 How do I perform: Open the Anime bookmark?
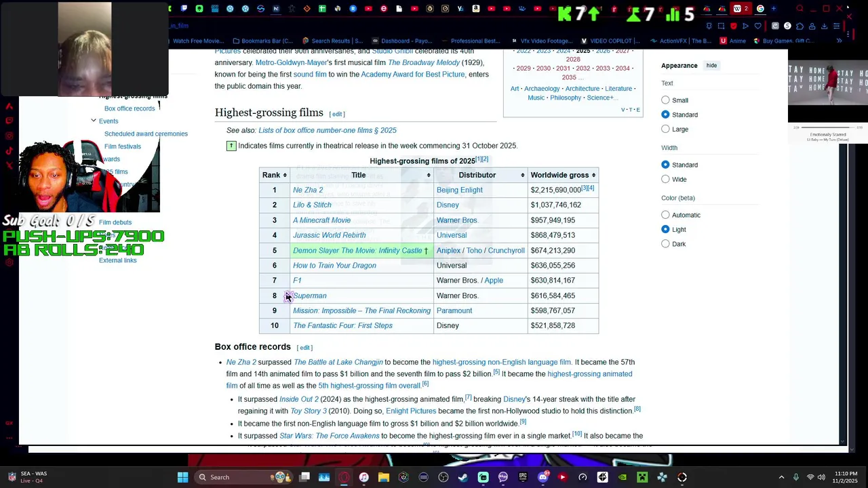(732, 41)
